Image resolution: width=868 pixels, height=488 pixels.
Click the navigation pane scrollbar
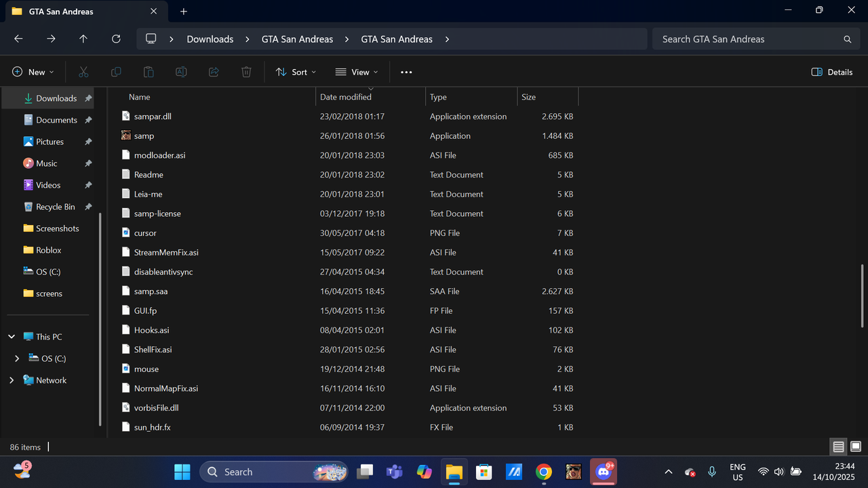pyautogui.click(x=100, y=319)
